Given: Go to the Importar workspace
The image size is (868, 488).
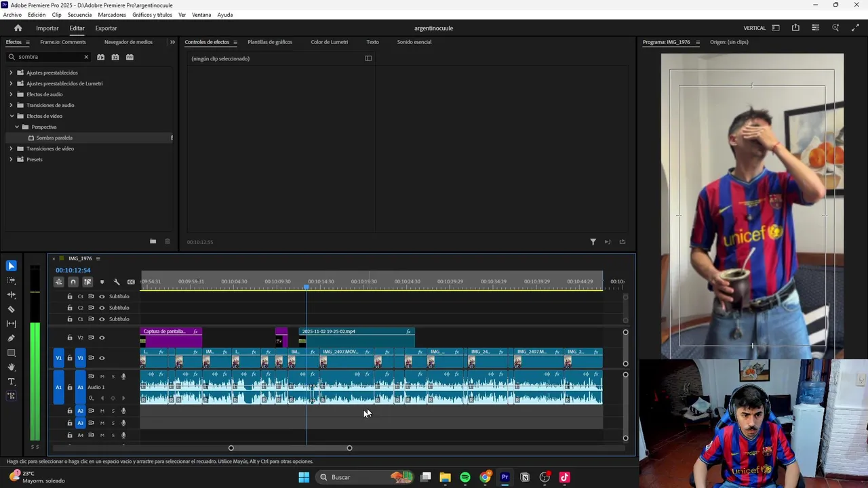Looking at the screenshot, I should click(47, 28).
